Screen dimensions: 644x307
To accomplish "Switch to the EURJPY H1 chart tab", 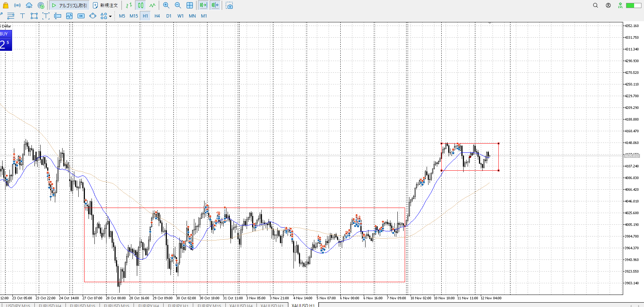I will click(x=178, y=305).
